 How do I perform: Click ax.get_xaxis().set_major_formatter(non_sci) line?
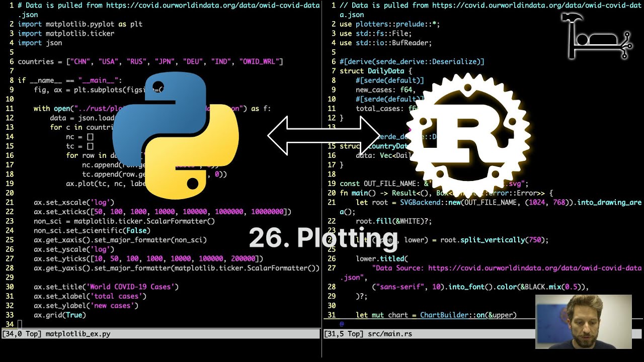coord(120,240)
